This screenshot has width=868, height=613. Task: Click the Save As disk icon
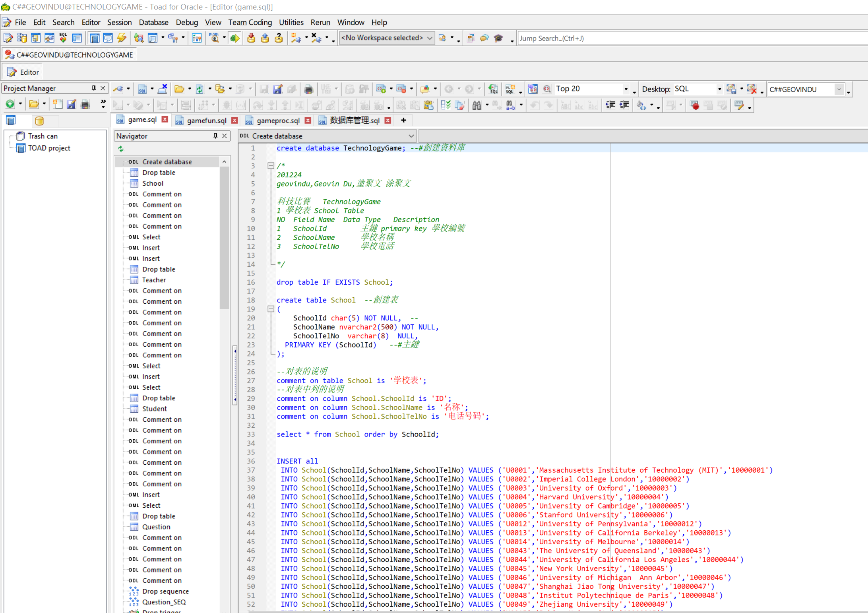point(278,89)
